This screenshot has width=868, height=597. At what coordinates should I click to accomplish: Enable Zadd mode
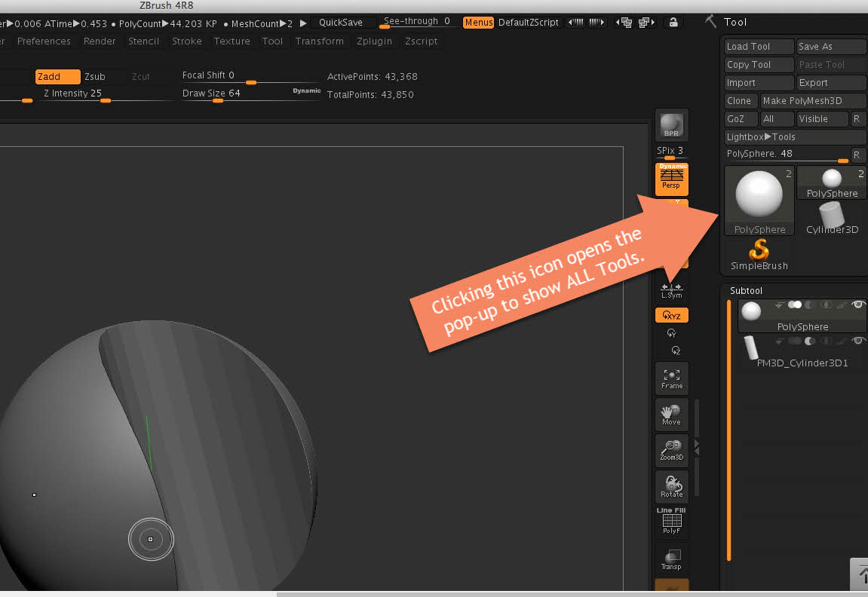tap(57, 76)
